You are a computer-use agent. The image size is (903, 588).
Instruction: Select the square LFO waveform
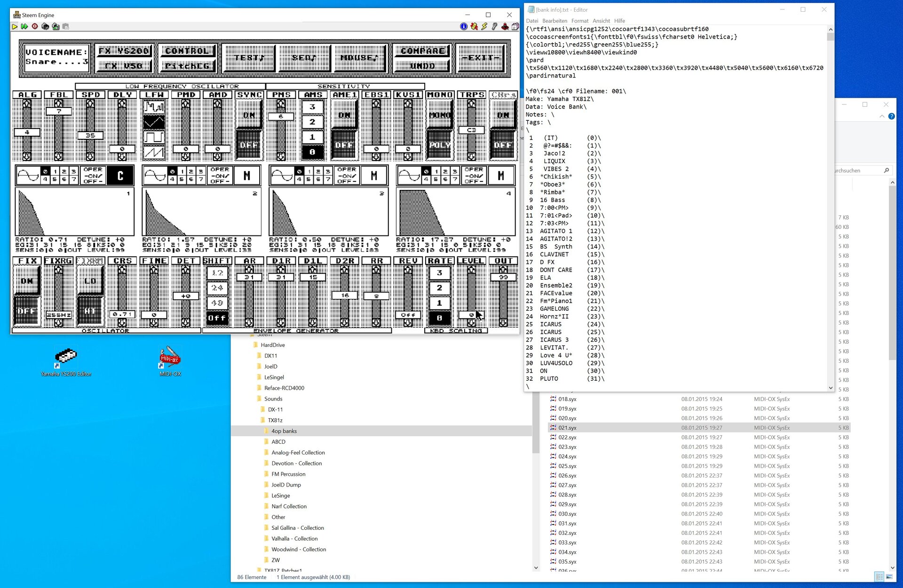pos(154,137)
